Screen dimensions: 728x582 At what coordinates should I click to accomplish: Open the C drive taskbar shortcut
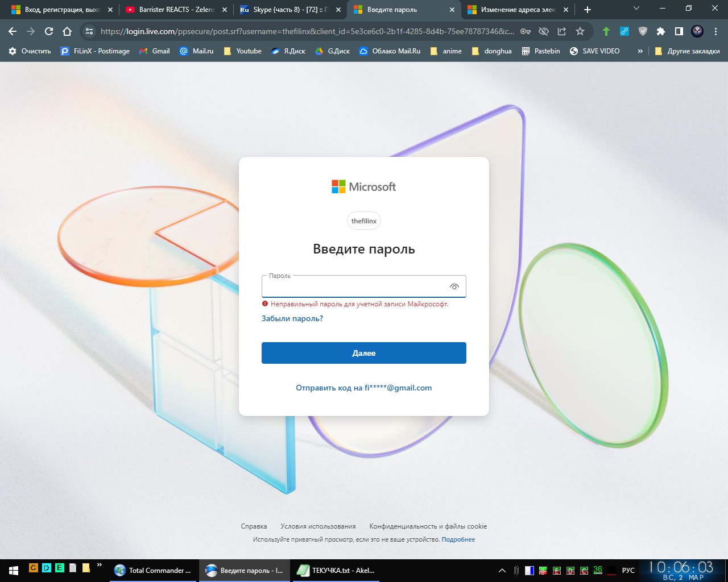pos(33,567)
